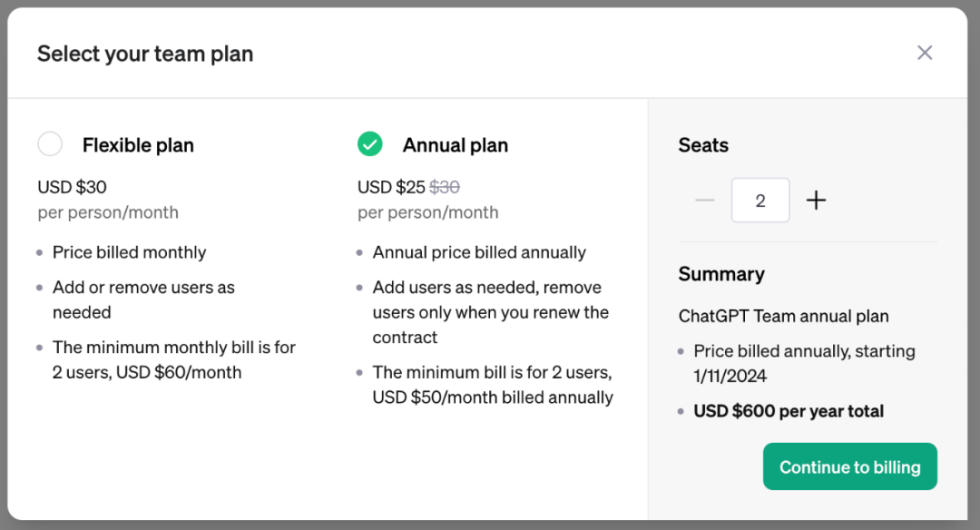Image resolution: width=980 pixels, height=530 pixels.
Task: Click Annual price billed annually bullet
Action: click(x=479, y=252)
